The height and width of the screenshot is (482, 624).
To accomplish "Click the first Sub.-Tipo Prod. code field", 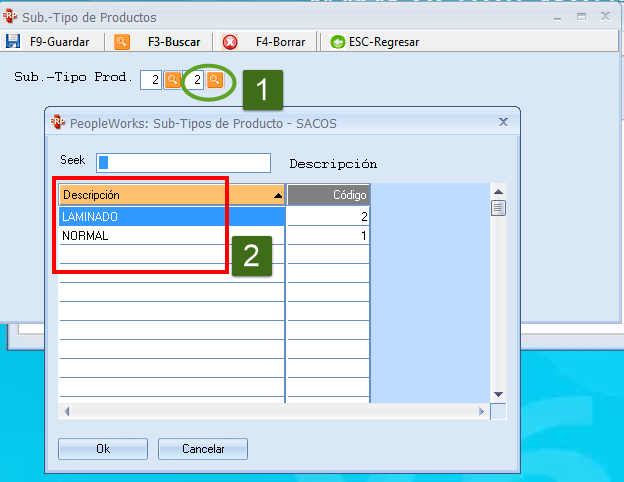I will click(150, 80).
